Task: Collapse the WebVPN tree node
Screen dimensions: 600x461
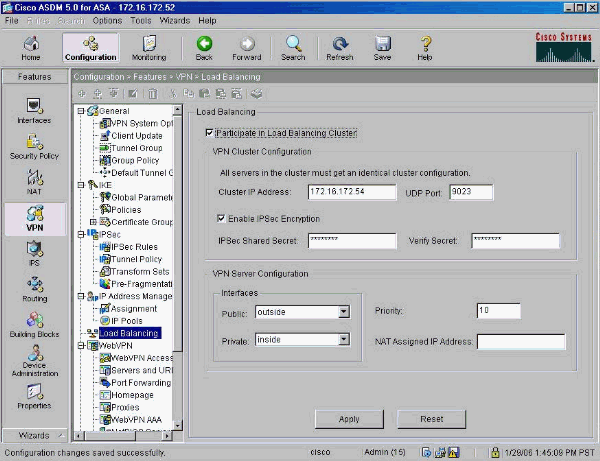Action: coord(81,345)
